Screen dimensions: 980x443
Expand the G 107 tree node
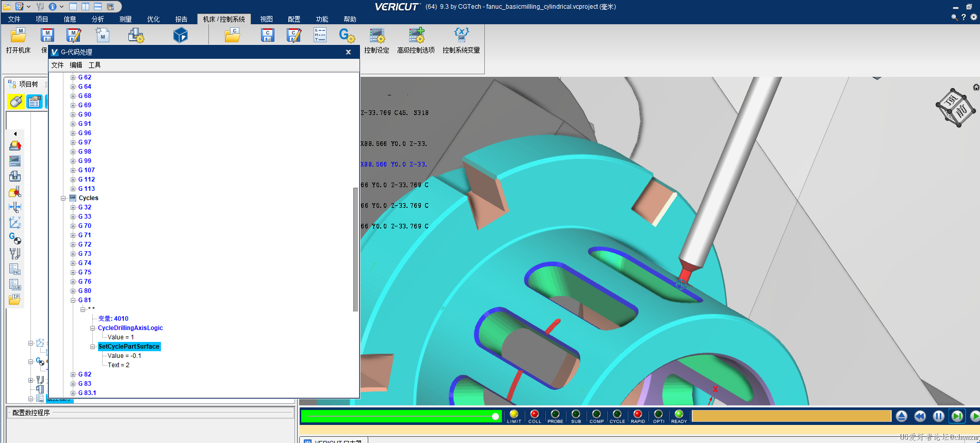(x=73, y=170)
